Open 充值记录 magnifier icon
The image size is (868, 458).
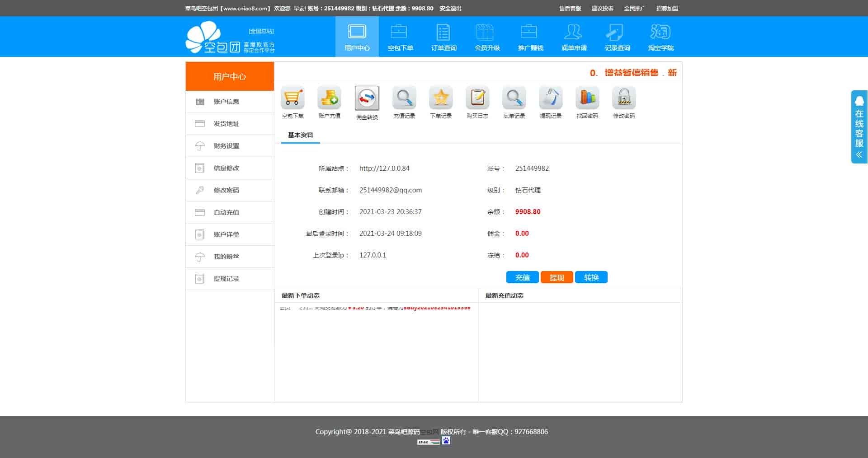coord(404,98)
